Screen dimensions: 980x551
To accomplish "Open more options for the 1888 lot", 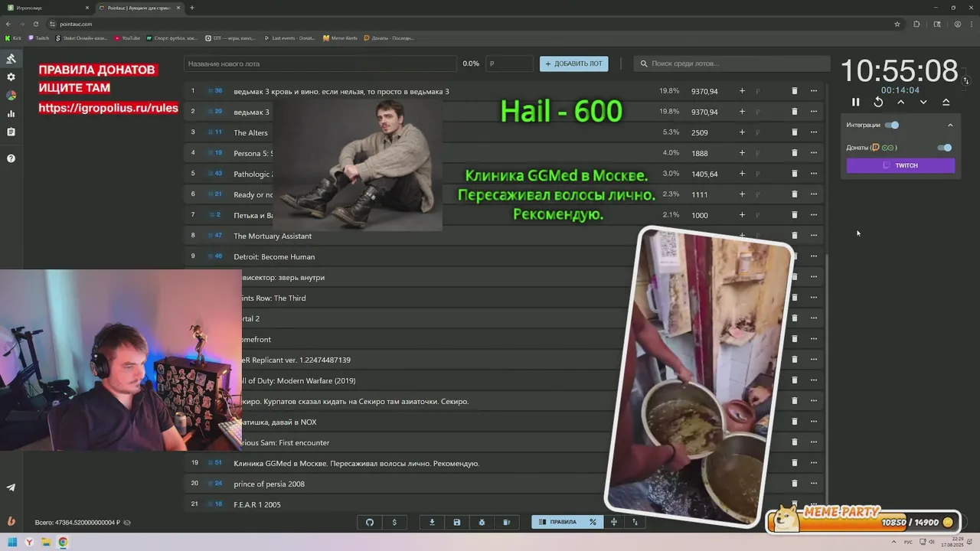I will tap(814, 153).
